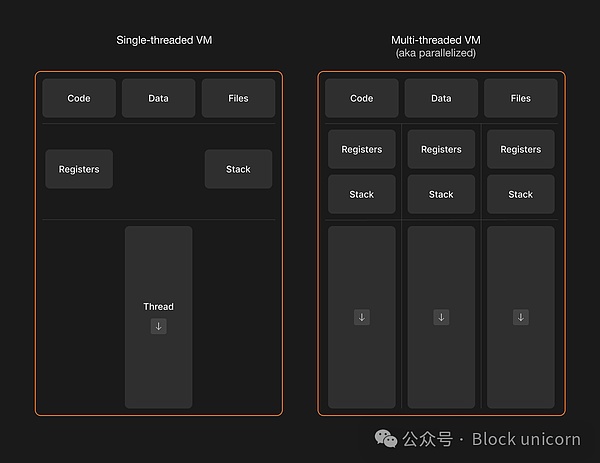Click the middle Stack box in the Multi-threaded VM

[441, 194]
